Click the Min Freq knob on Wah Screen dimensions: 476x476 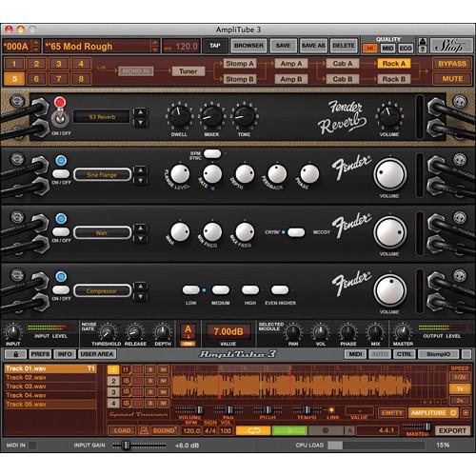(212, 232)
